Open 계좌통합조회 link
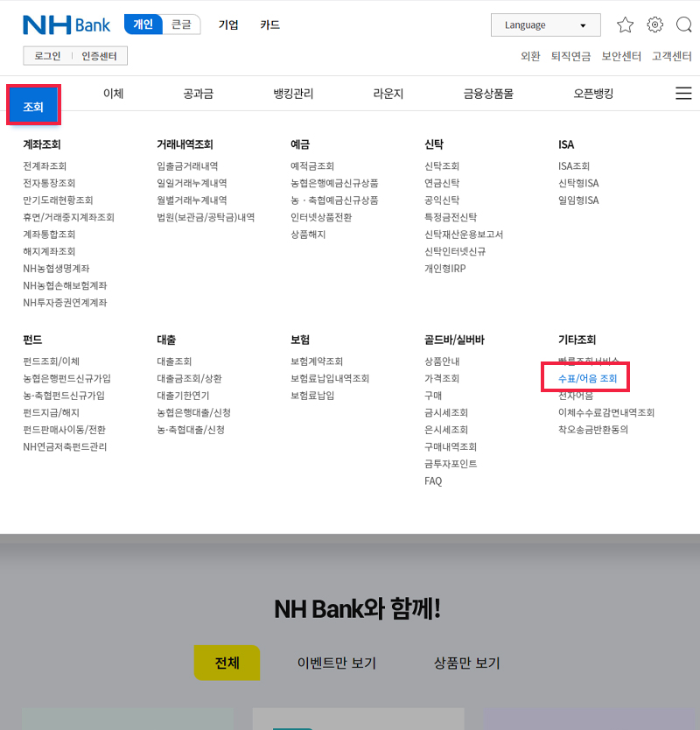The height and width of the screenshot is (730, 700). (x=49, y=235)
